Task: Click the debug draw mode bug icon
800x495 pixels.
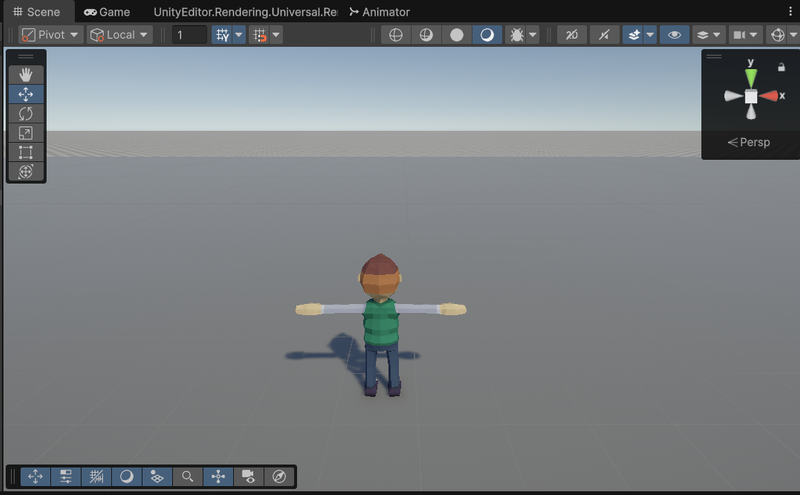Action: pos(516,35)
